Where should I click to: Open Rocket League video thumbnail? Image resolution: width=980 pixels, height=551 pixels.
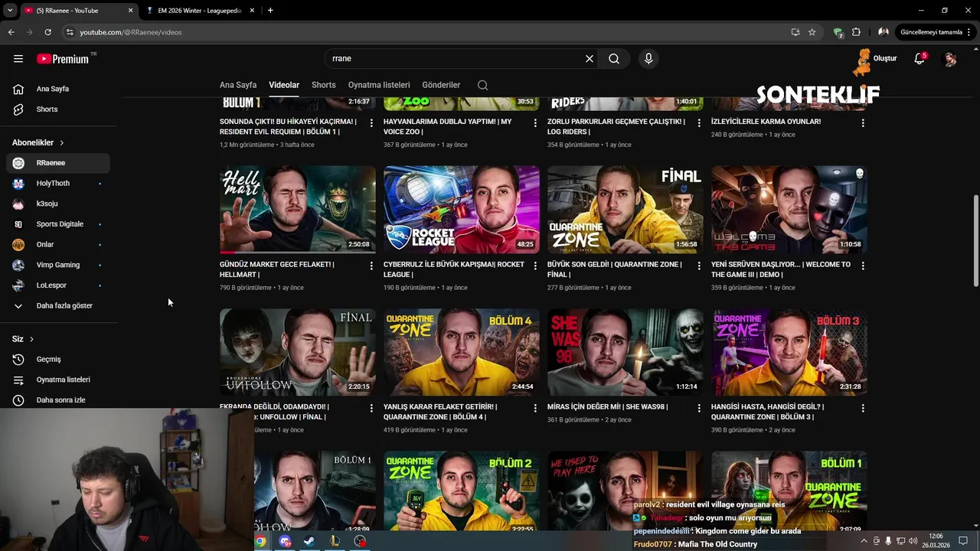tap(462, 210)
